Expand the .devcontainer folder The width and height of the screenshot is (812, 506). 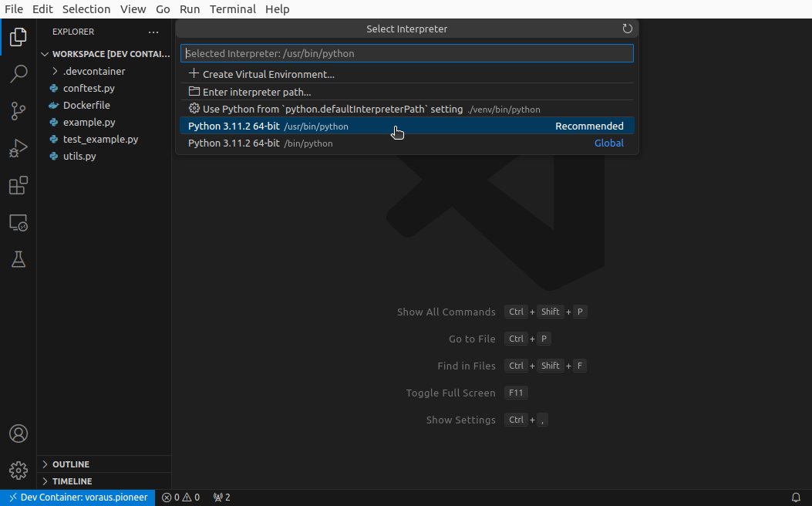[x=93, y=71]
